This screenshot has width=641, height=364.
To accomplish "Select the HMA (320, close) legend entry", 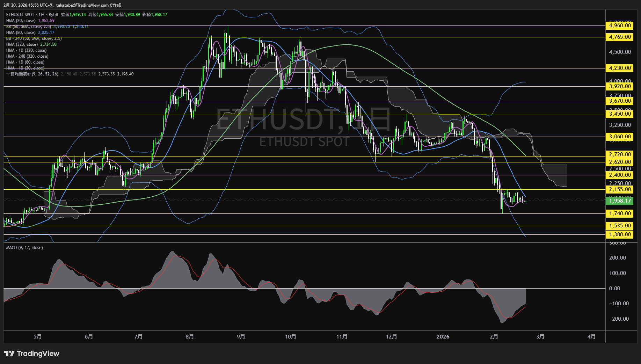I will pos(22,44).
